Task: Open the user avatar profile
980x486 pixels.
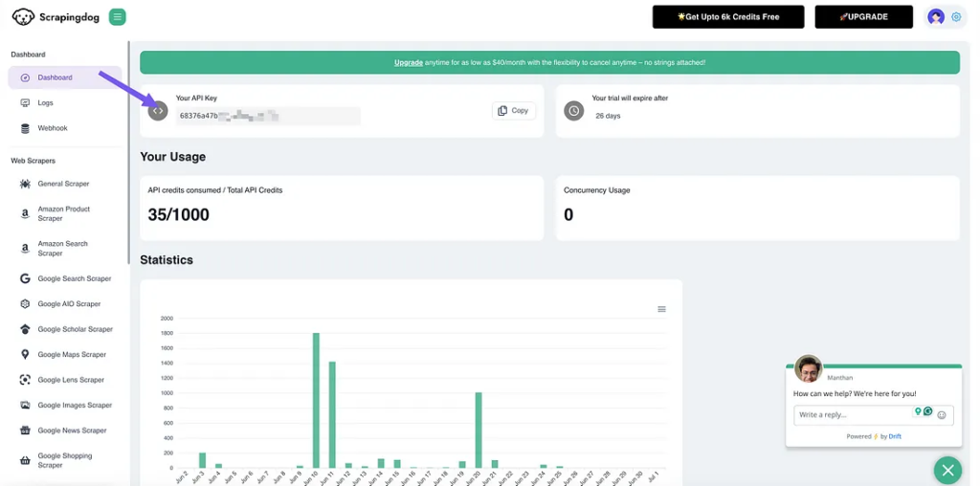Action: click(936, 17)
